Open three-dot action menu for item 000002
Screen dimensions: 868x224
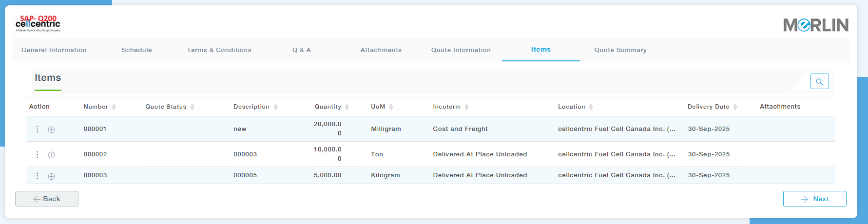(x=38, y=154)
